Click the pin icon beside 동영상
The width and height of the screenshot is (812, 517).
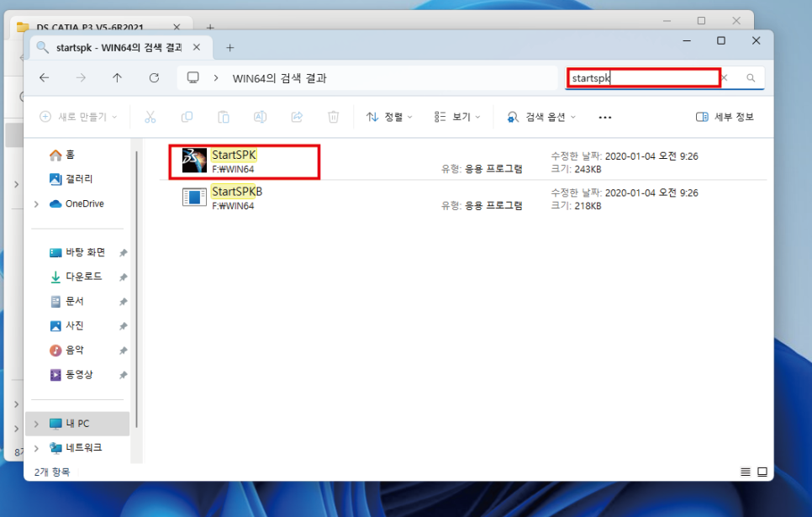[124, 375]
